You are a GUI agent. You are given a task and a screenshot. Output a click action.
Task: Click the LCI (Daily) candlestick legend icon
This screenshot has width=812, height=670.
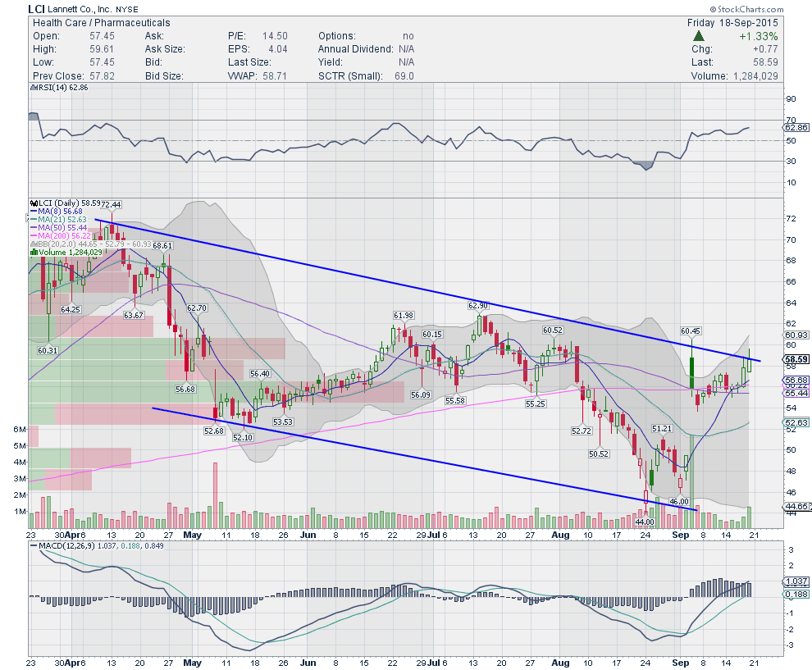tap(34, 203)
